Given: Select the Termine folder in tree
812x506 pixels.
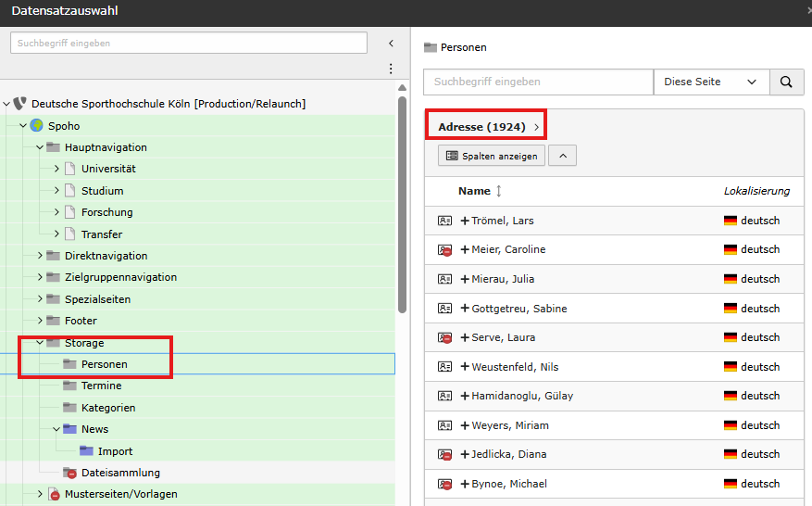Looking at the screenshot, I should click(101, 386).
